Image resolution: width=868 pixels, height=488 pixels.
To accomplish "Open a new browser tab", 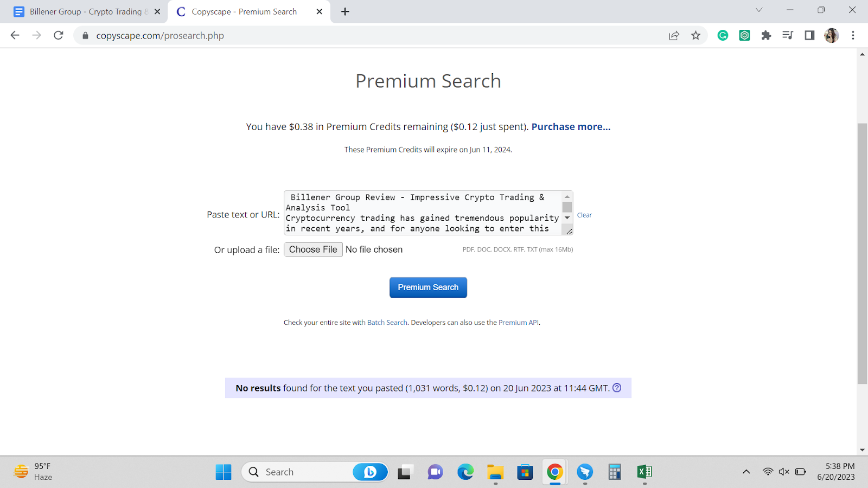I will (345, 11).
